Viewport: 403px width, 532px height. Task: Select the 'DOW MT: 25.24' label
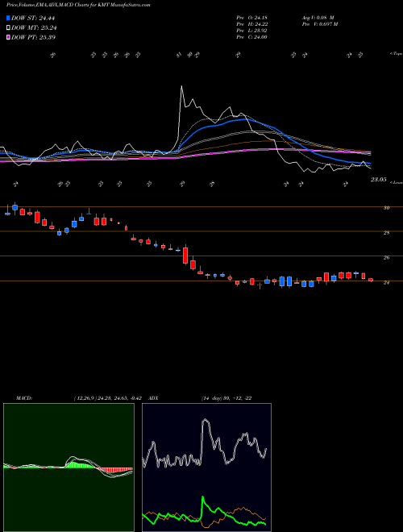click(x=34, y=28)
